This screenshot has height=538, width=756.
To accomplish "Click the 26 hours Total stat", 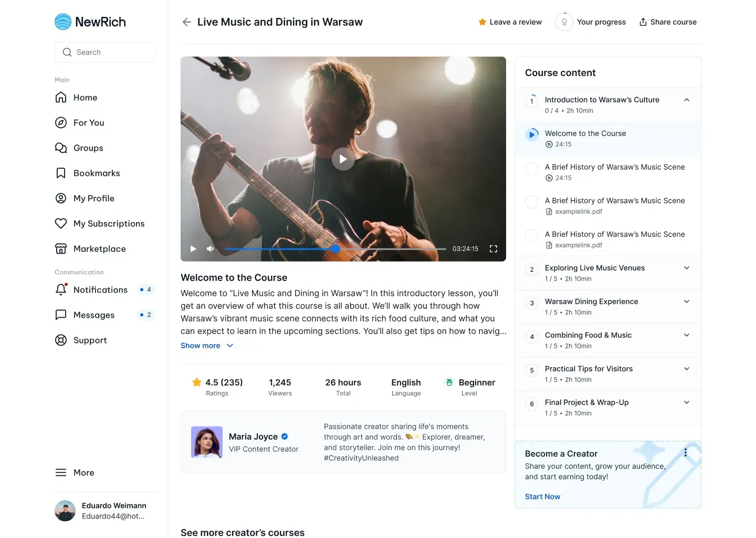I will coord(343,387).
